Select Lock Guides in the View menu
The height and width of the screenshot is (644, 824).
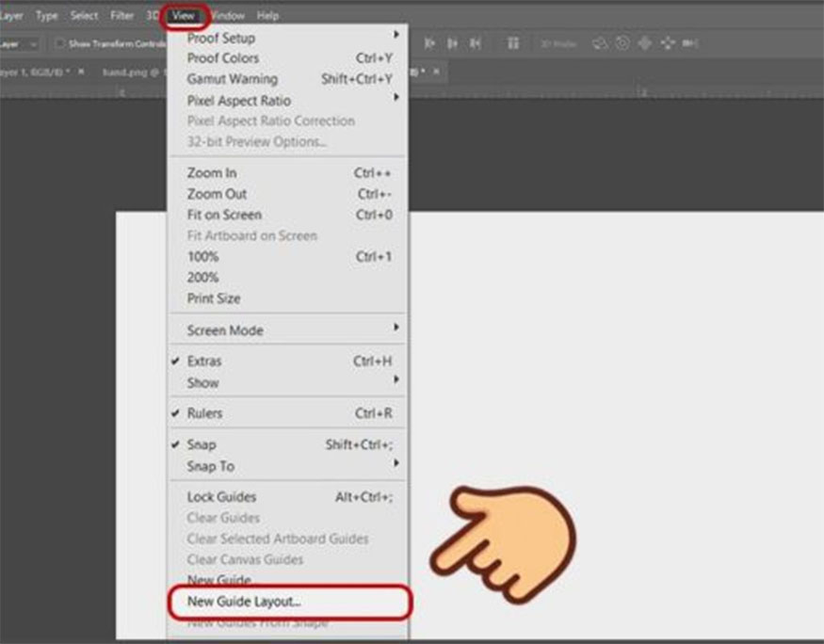click(221, 497)
